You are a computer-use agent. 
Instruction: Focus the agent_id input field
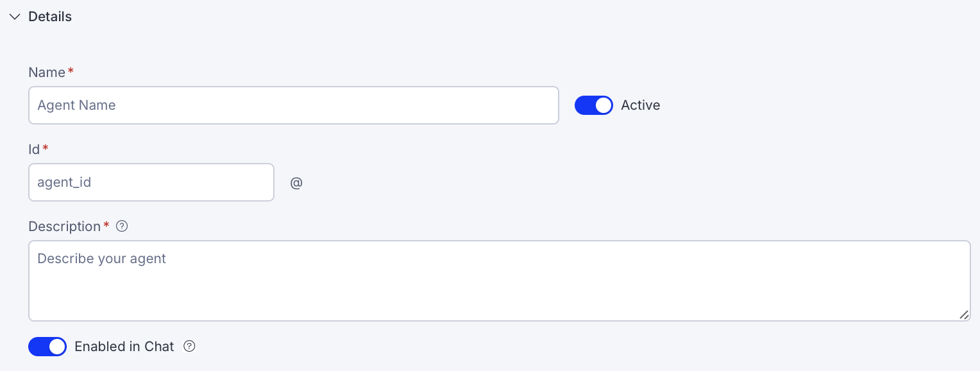point(151,182)
